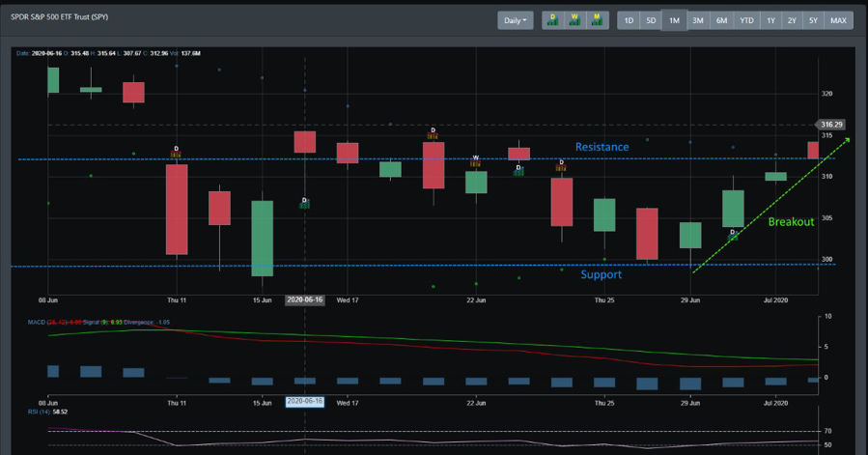Click the 2020-06-16 date label under price chart
Viewport: 868px width, 455px height.
pos(304,299)
